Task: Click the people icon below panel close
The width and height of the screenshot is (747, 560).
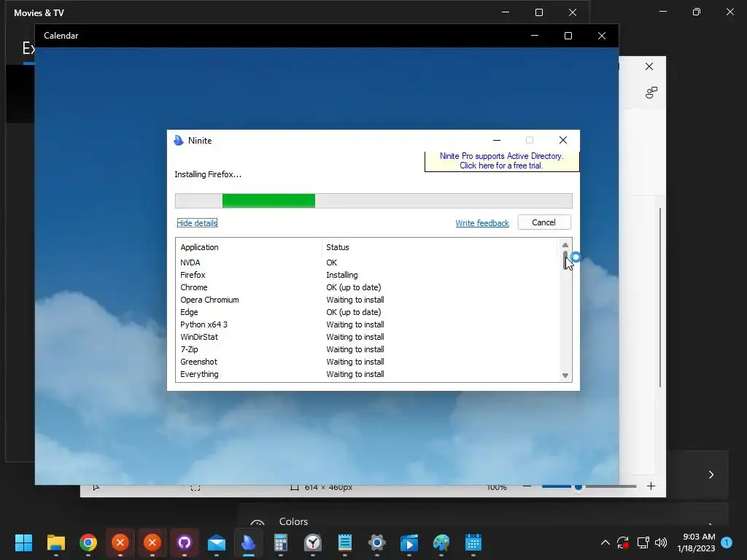Action: 651,93
